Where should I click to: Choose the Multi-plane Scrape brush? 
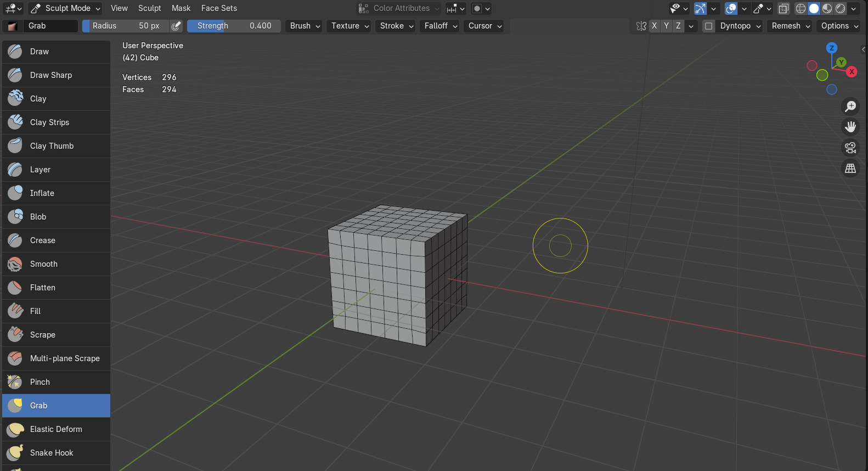coord(56,358)
